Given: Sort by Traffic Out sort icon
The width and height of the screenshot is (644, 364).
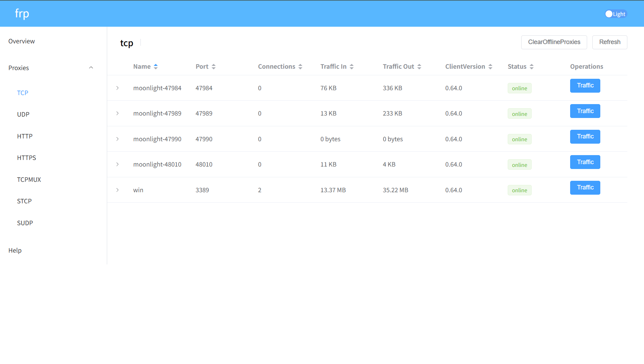Looking at the screenshot, I should 419,67.
